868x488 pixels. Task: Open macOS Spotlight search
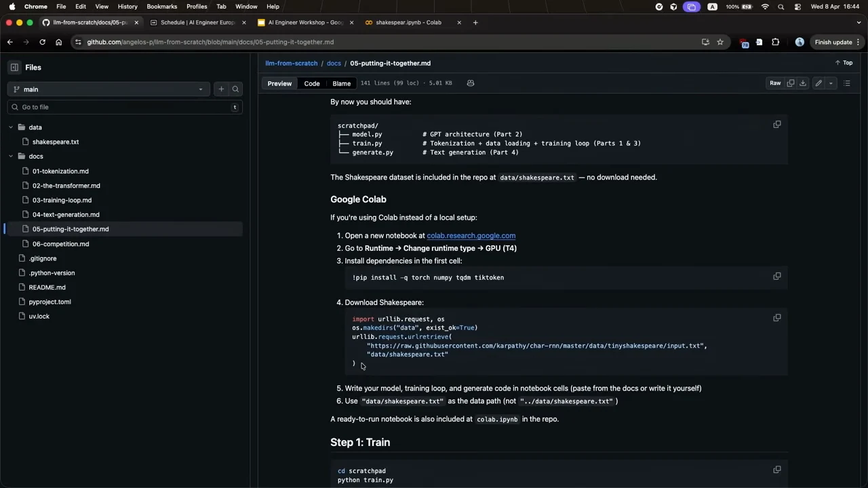click(x=781, y=7)
